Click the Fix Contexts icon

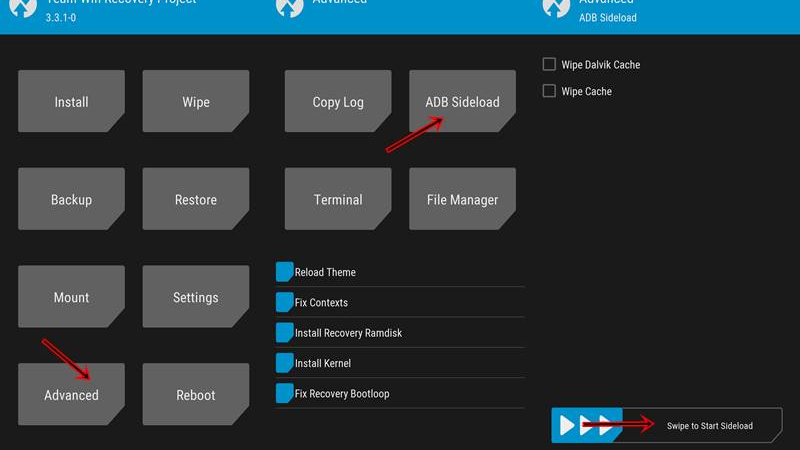click(x=284, y=302)
